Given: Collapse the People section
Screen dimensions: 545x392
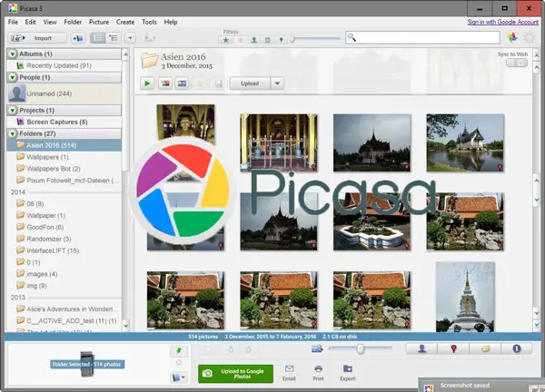Looking at the screenshot, I should point(13,77).
